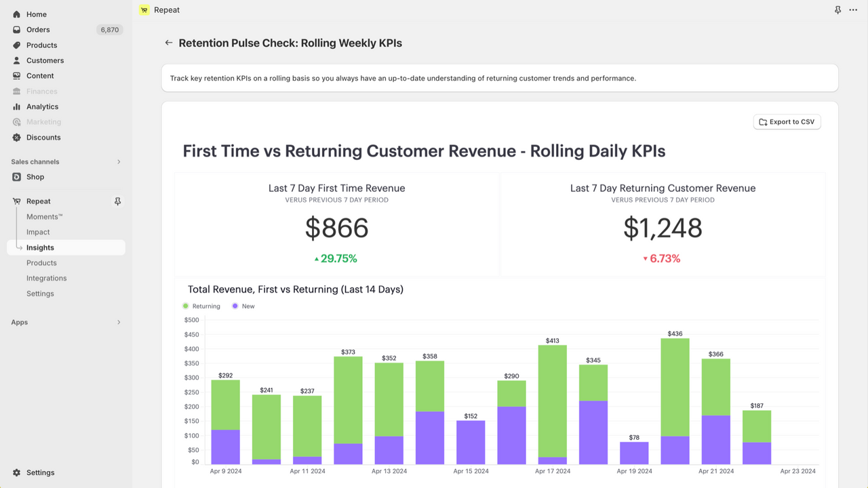Expand the Apps section chevron
This screenshot has width=868, height=488.
119,323
